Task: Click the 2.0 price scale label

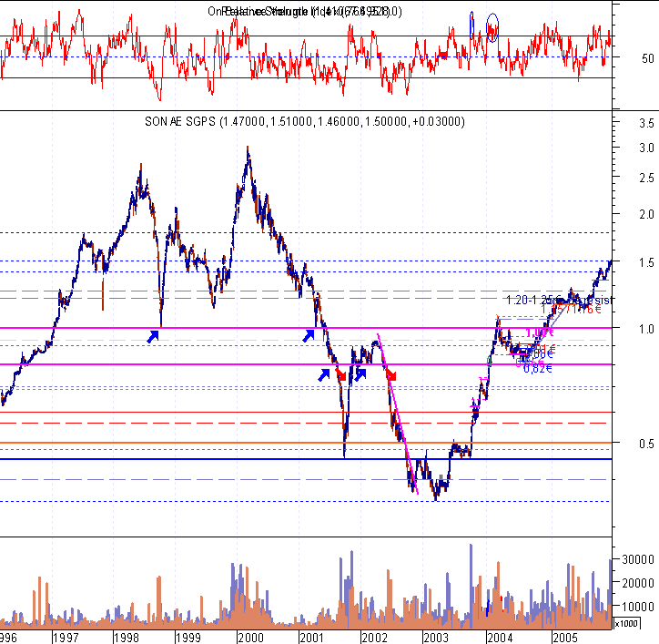Action: [646, 215]
